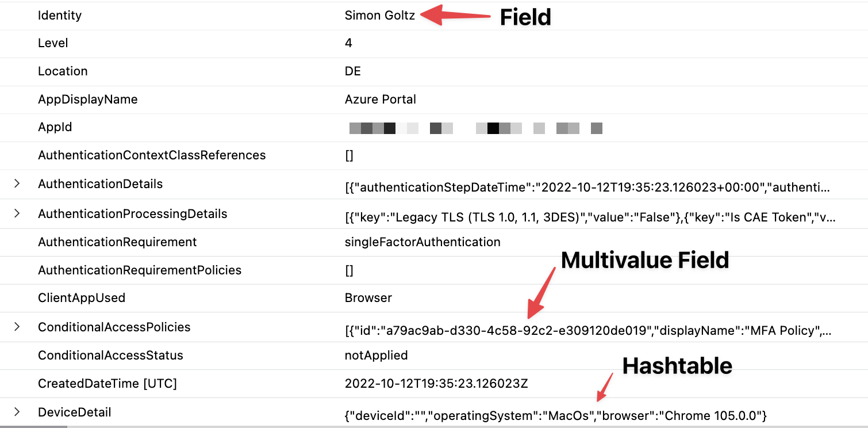Select the AuthenticationContextClassReferences empty array

(x=349, y=155)
